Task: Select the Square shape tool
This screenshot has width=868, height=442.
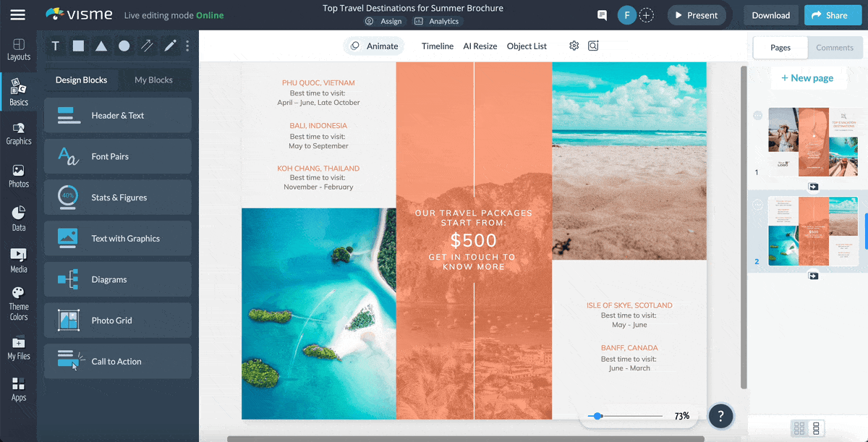Action: click(x=77, y=46)
